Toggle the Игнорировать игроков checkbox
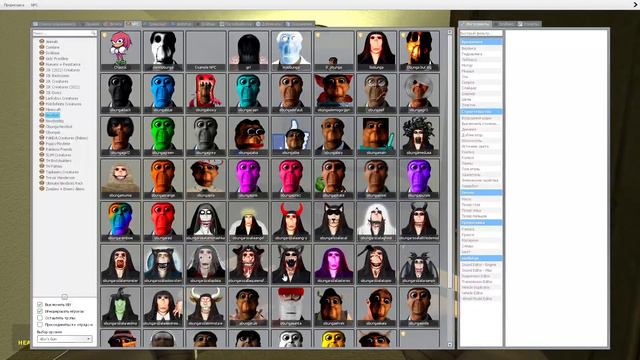 pos(40,311)
